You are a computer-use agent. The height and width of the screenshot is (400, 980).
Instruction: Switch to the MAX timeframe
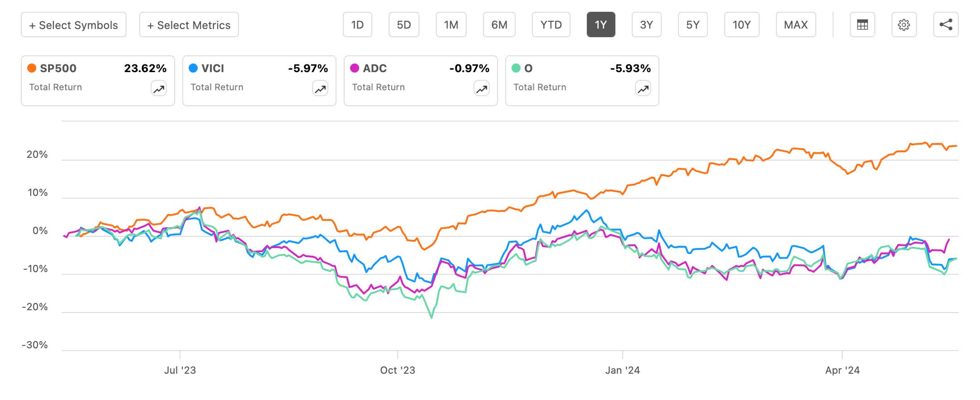796,25
